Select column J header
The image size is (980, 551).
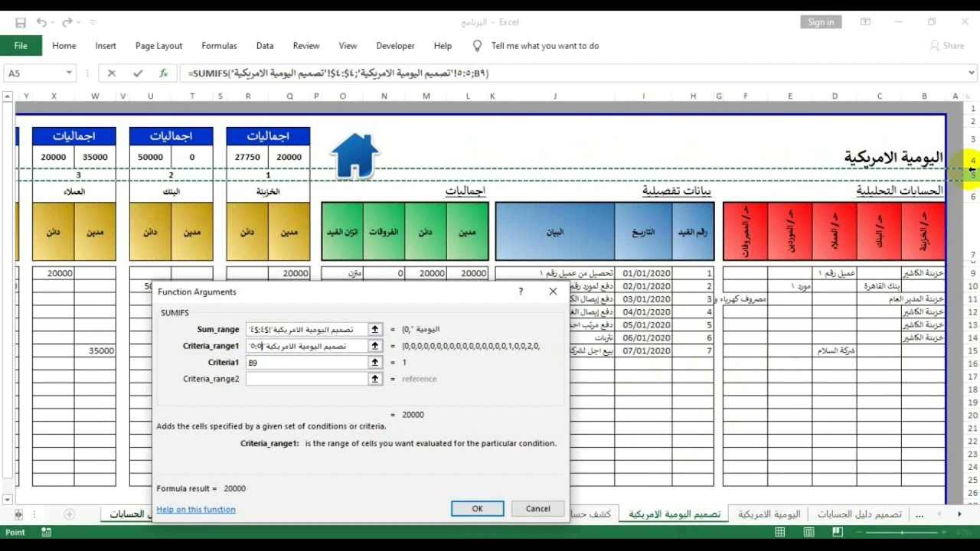click(x=555, y=96)
